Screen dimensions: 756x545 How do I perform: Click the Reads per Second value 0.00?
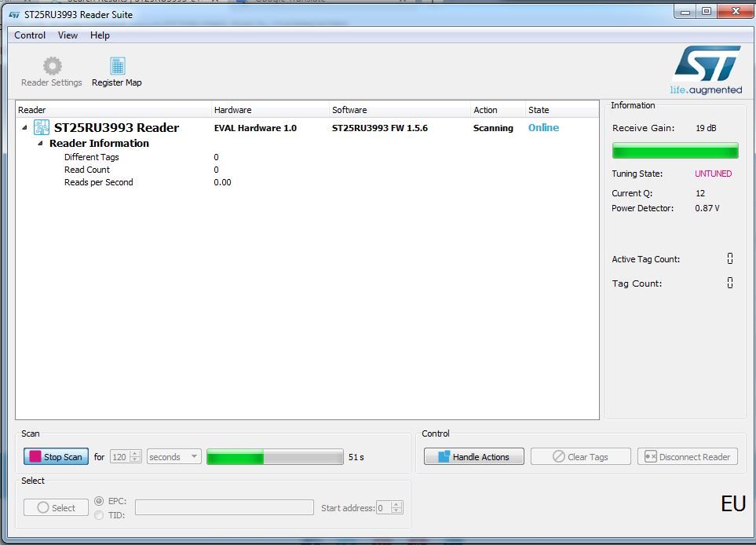[222, 182]
